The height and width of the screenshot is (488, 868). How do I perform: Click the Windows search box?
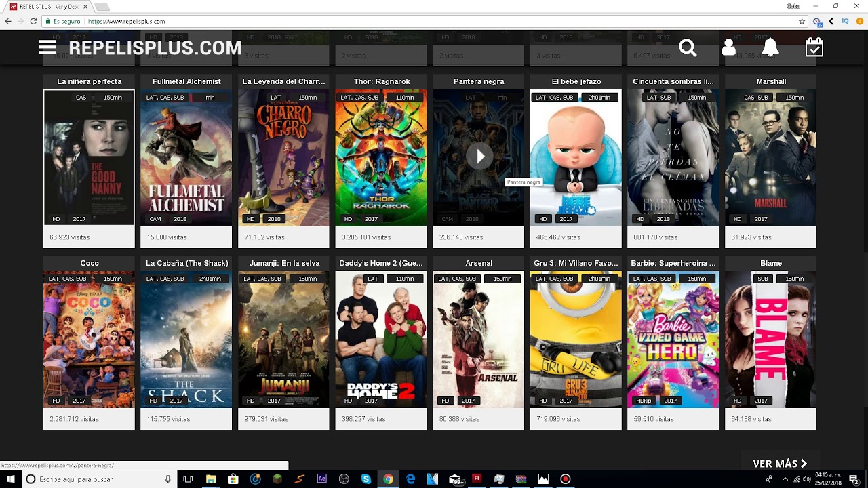[98, 479]
